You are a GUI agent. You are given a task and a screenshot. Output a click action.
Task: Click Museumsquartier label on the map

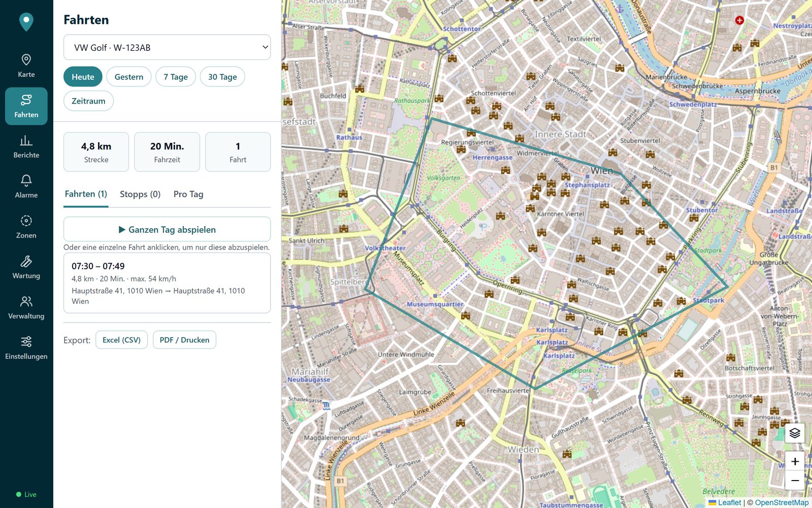[435, 304]
